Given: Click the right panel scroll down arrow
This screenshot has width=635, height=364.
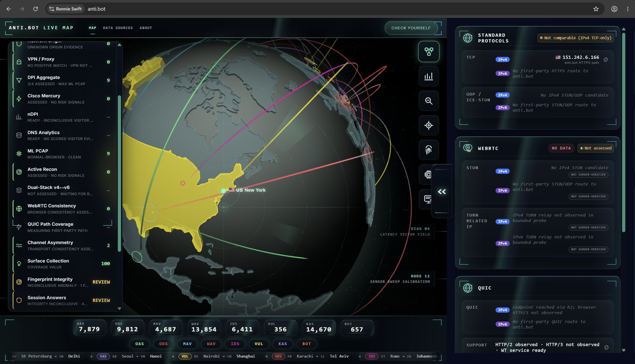Looking at the screenshot, I should pos(624,350).
